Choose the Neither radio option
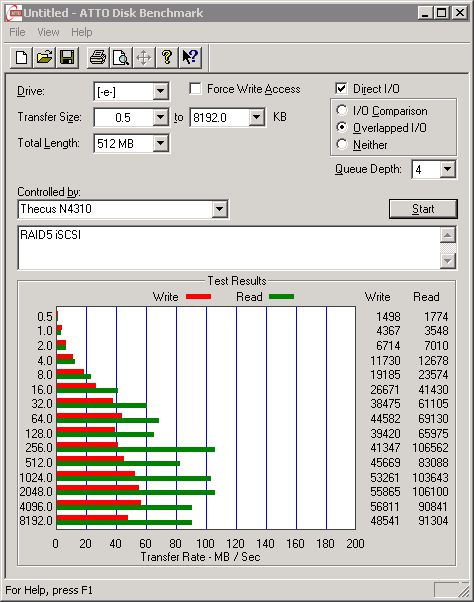Screen dimensions: 474x602 pos(342,144)
